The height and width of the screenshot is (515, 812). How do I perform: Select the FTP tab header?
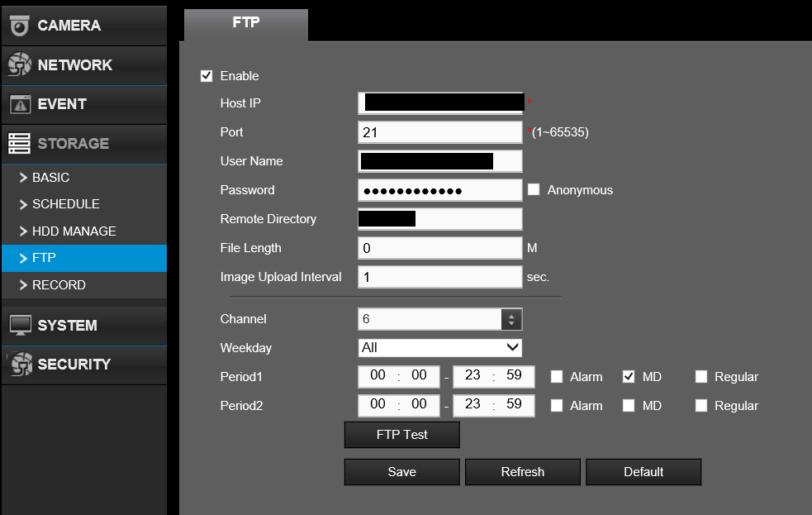[246, 24]
